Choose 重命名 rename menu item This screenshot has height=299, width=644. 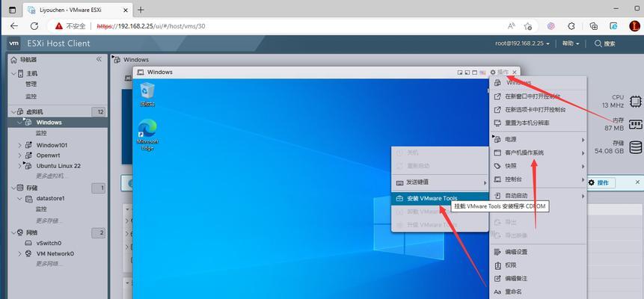pyautogui.click(x=539, y=292)
